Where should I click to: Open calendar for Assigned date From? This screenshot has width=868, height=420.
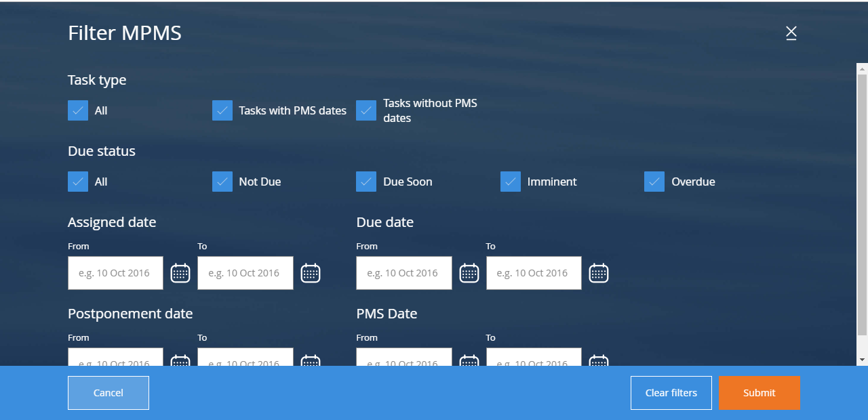coord(180,273)
